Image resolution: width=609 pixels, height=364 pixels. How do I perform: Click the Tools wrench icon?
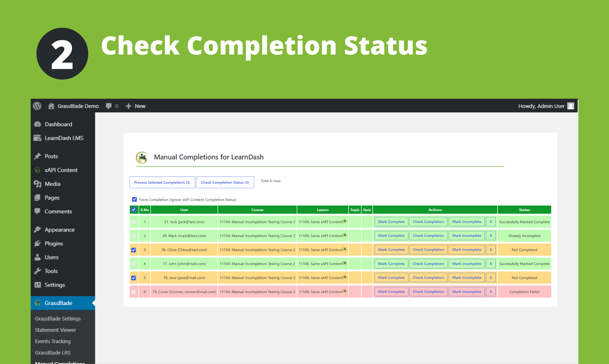38,271
